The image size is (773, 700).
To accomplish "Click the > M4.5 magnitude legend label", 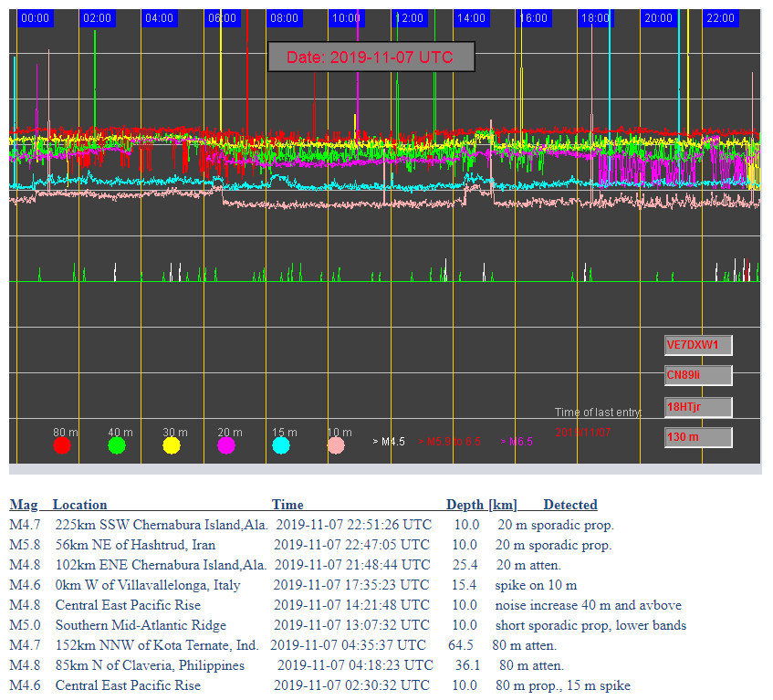I will click(x=389, y=442).
